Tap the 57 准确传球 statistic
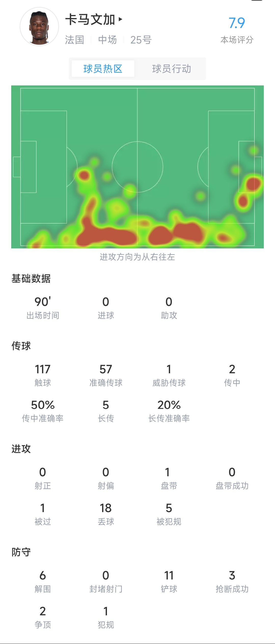This screenshot has width=275, height=644. pyautogui.click(x=106, y=375)
